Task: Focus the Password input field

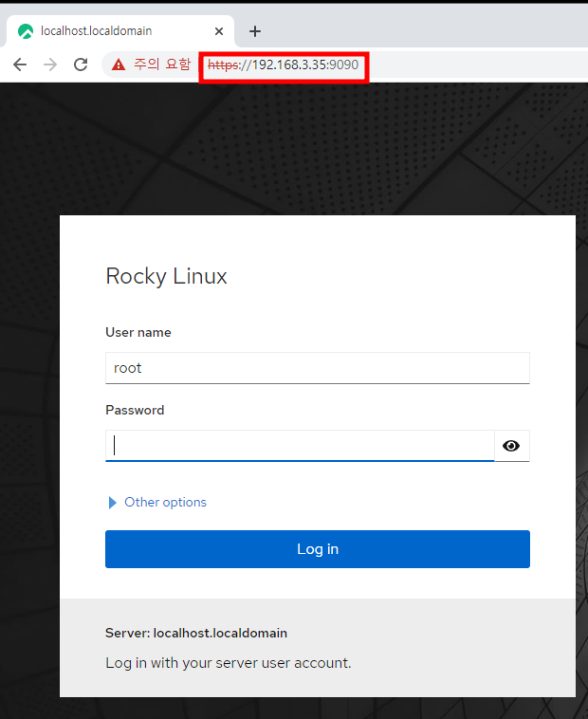Action: 300,446
